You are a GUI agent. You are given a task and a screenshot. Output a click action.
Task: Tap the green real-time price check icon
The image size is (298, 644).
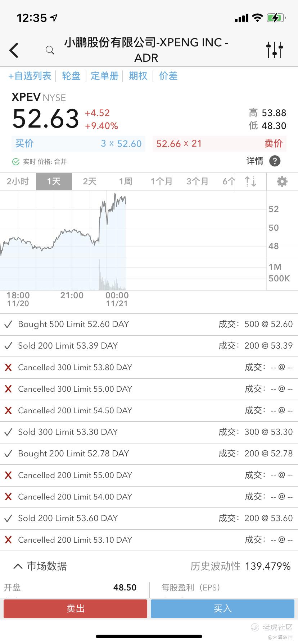[16, 162]
